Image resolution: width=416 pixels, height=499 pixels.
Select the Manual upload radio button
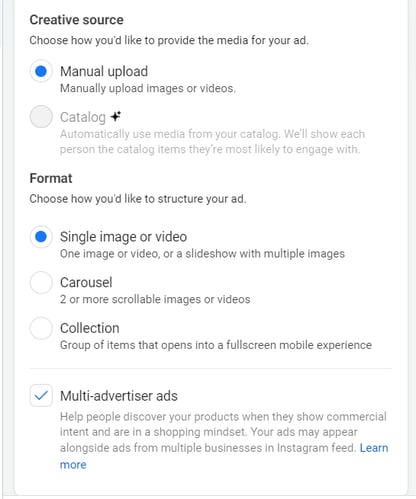[41, 71]
